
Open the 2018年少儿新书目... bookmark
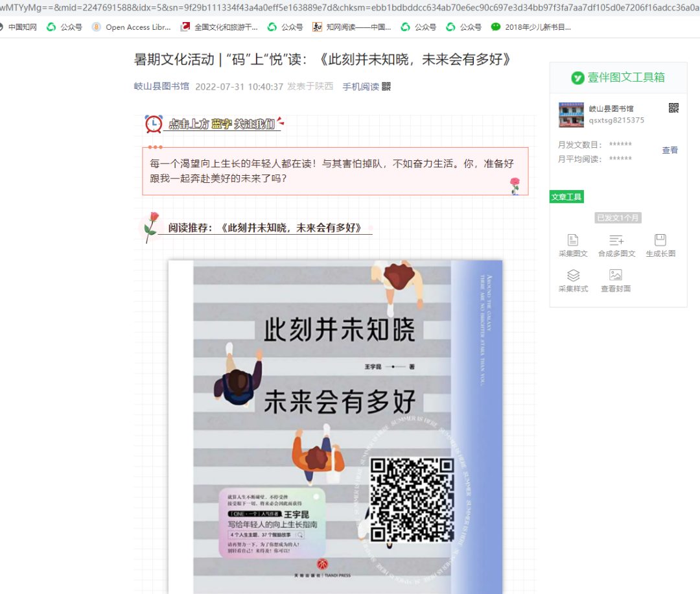[x=531, y=27]
